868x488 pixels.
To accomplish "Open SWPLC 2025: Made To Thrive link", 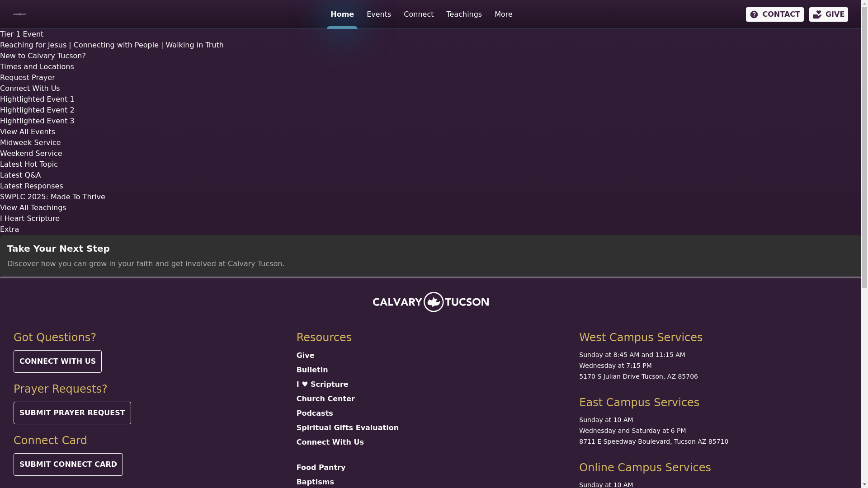I will tap(52, 197).
